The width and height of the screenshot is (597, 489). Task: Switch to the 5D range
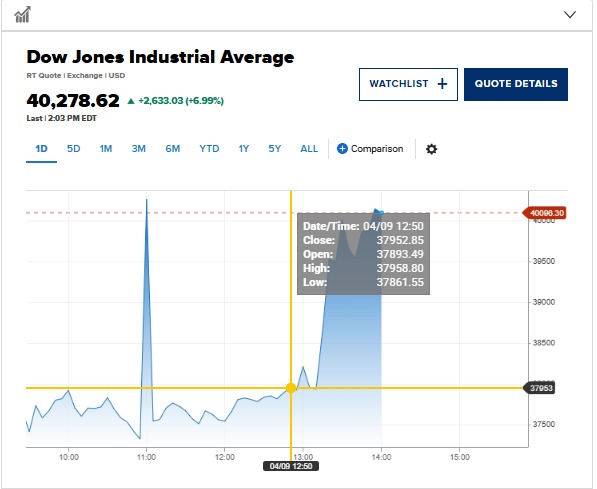coord(73,149)
